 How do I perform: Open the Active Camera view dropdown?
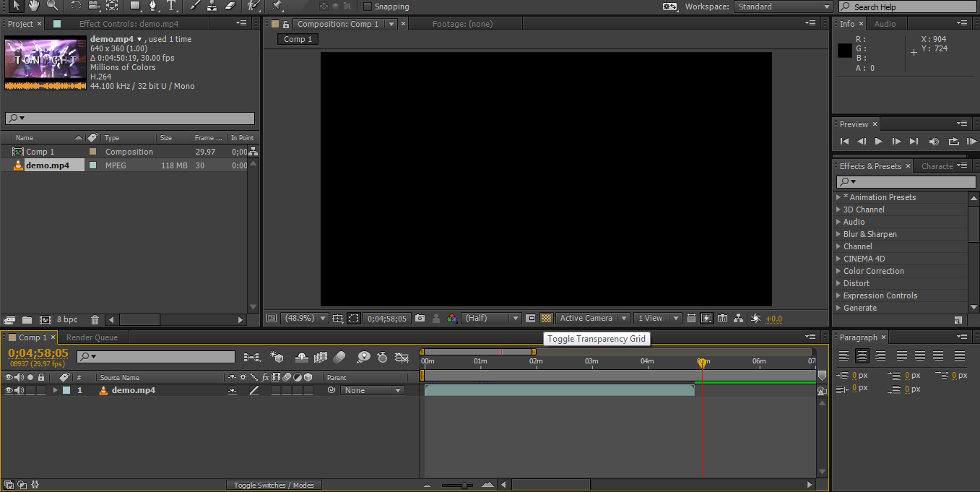tap(592, 318)
